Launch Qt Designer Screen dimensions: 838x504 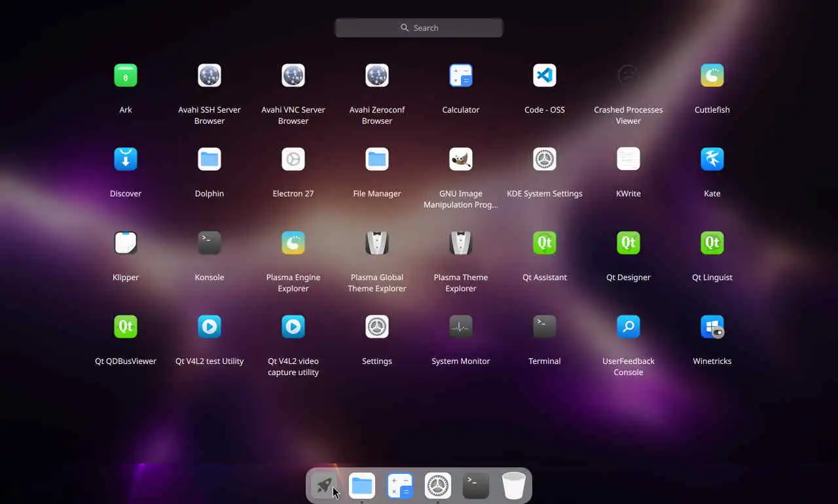[x=628, y=243]
